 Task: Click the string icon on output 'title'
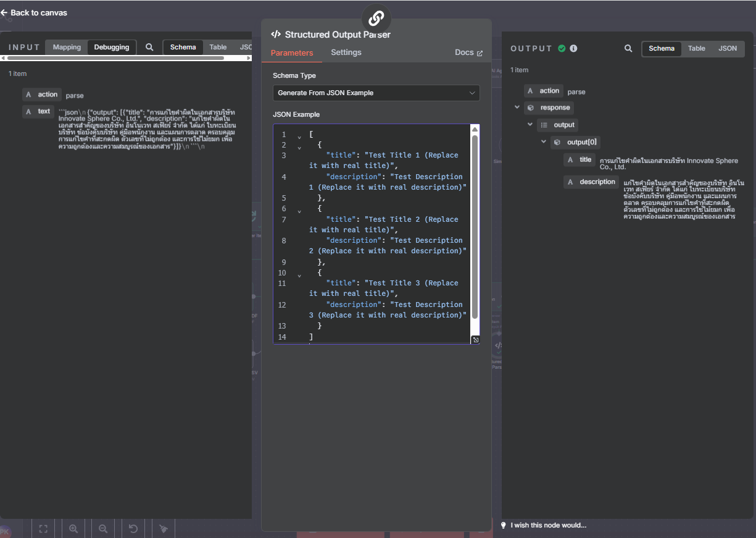[x=570, y=159]
